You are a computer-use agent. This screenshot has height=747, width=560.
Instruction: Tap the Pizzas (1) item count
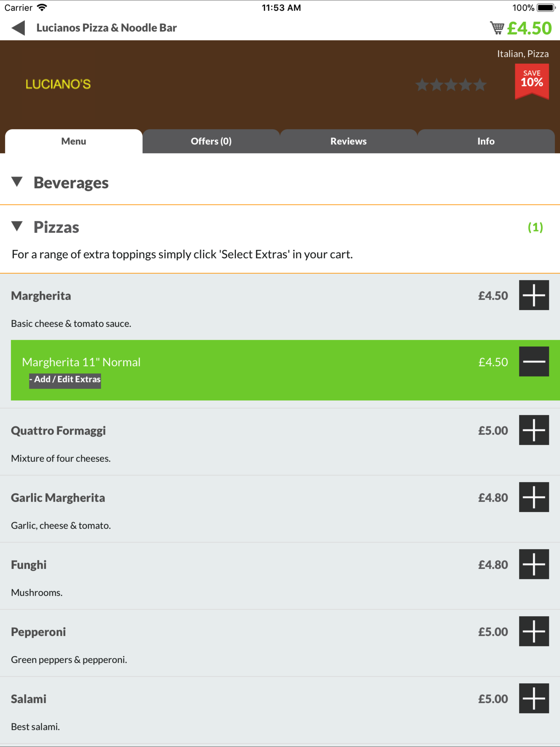[535, 227]
